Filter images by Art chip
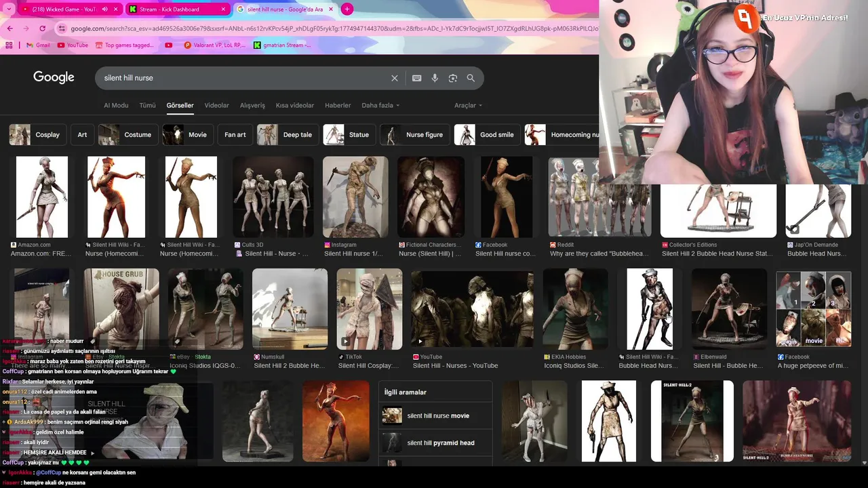 click(82, 134)
